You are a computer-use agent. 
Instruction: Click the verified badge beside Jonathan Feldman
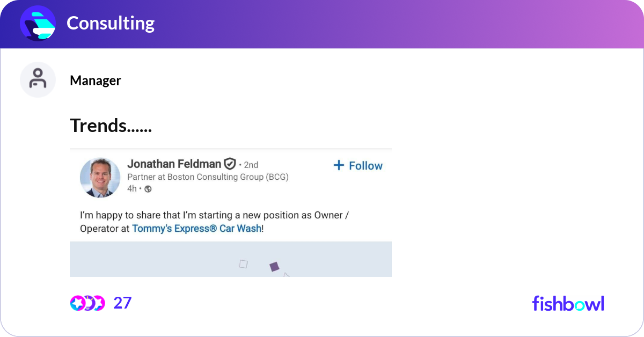(x=230, y=164)
